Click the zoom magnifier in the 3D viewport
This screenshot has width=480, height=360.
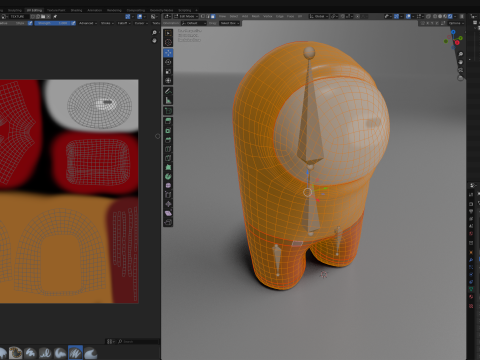tap(460, 54)
